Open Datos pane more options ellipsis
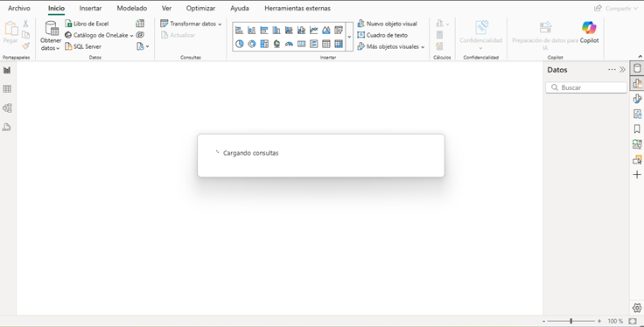The image size is (644, 327). click(x=612, y=70)
